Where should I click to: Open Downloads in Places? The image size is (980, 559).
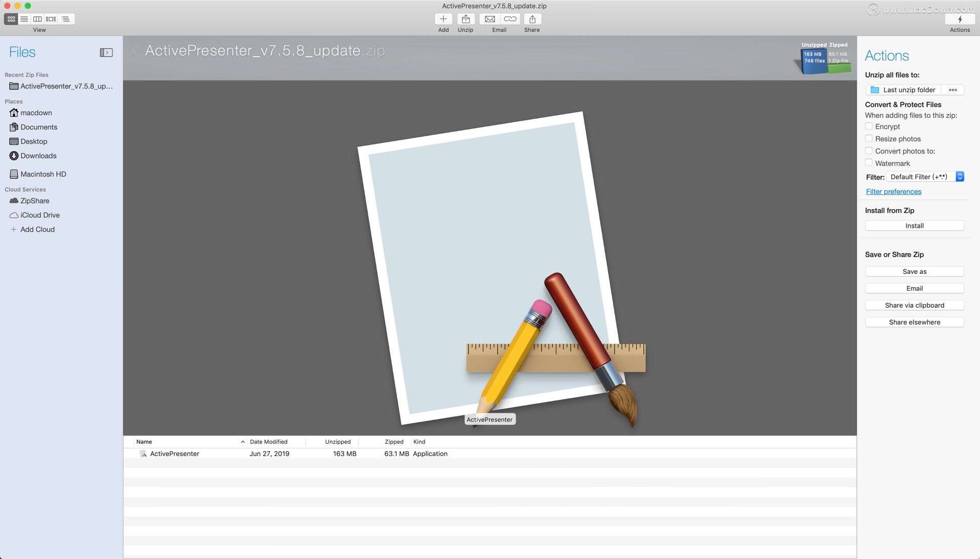click(x=33, y=156)
